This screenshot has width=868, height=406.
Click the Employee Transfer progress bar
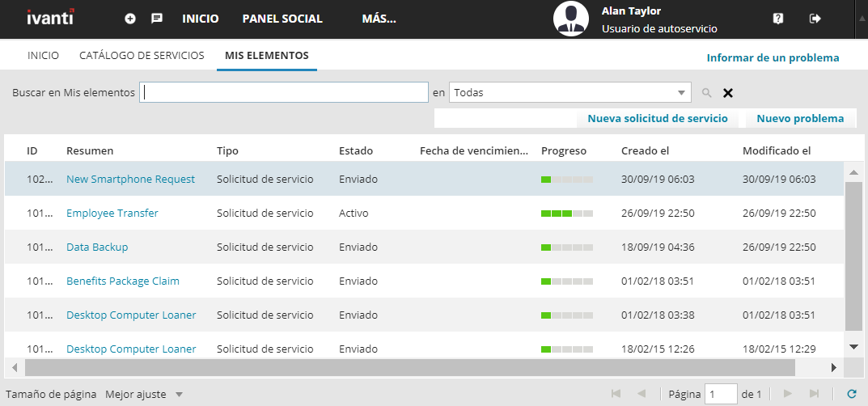pyautogui.click(x=567, y=214)
